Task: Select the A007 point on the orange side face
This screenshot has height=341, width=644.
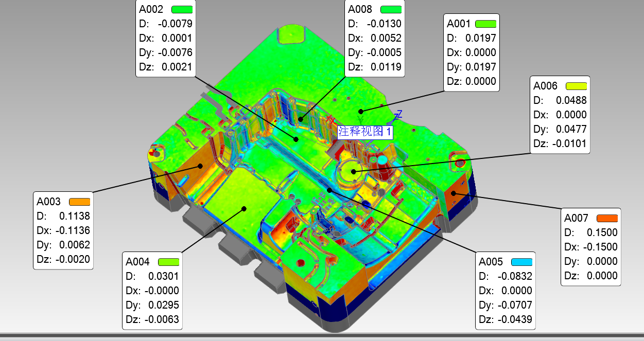Action: tap(454, 193)
